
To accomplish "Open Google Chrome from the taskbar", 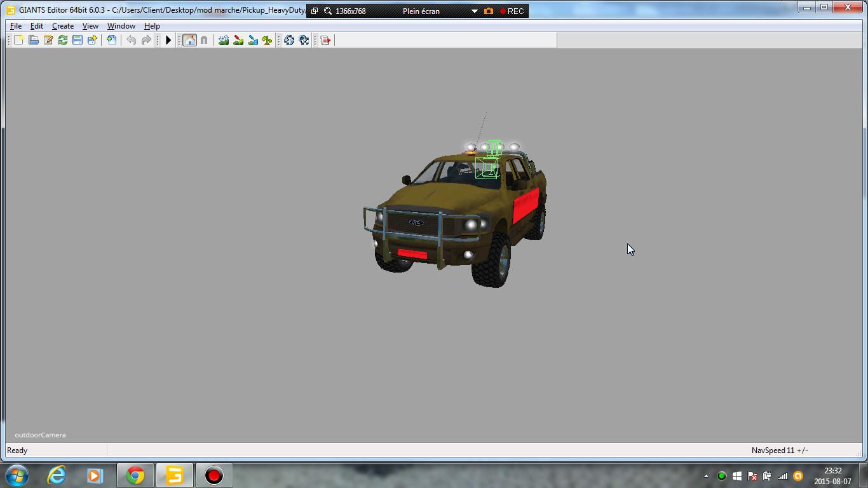I will tap(135, 475).
